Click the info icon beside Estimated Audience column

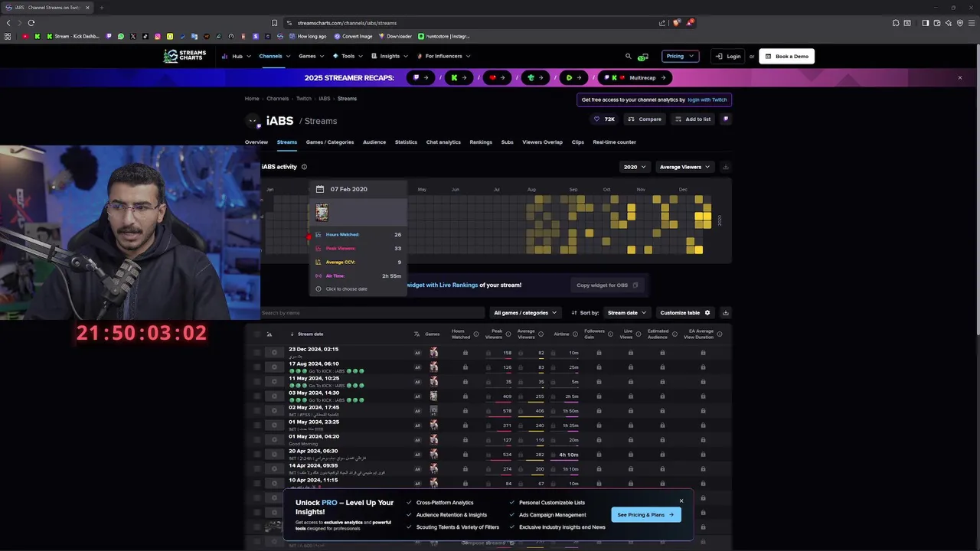(675, 334)
